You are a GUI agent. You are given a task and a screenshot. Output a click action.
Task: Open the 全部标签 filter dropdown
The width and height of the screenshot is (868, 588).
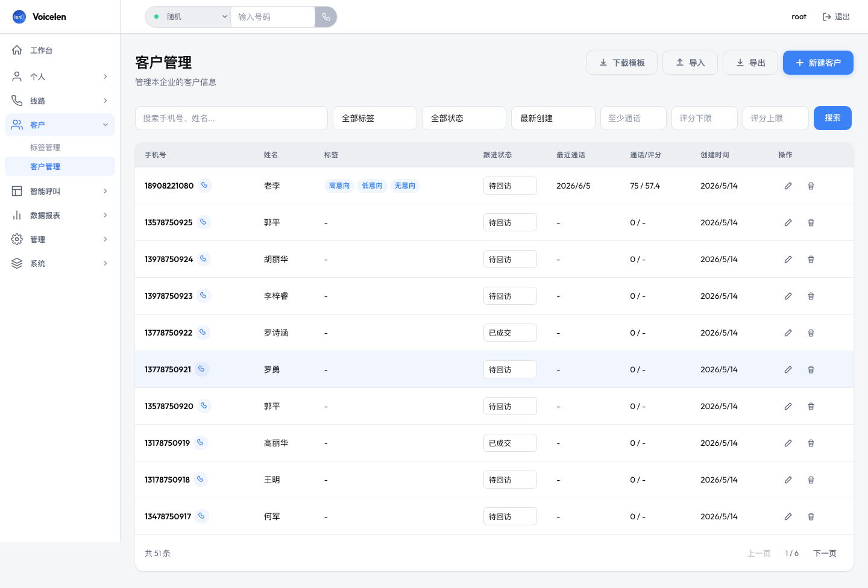375,118
